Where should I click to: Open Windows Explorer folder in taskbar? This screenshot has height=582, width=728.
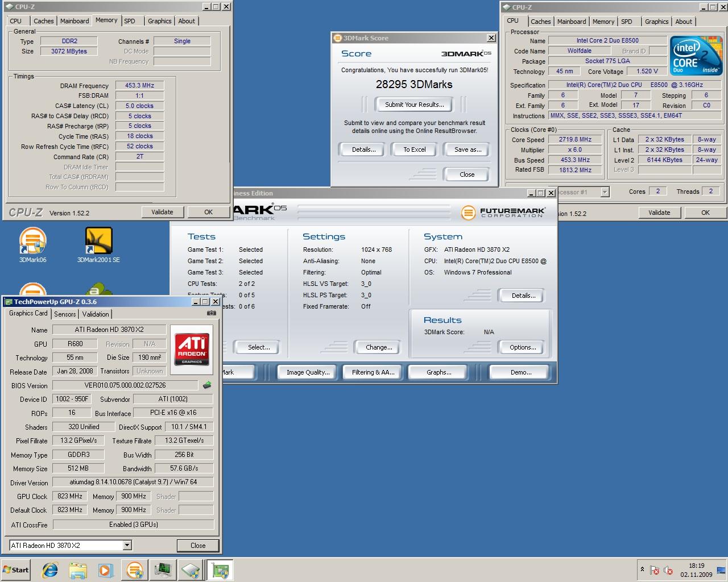click(x=78, y=570)
